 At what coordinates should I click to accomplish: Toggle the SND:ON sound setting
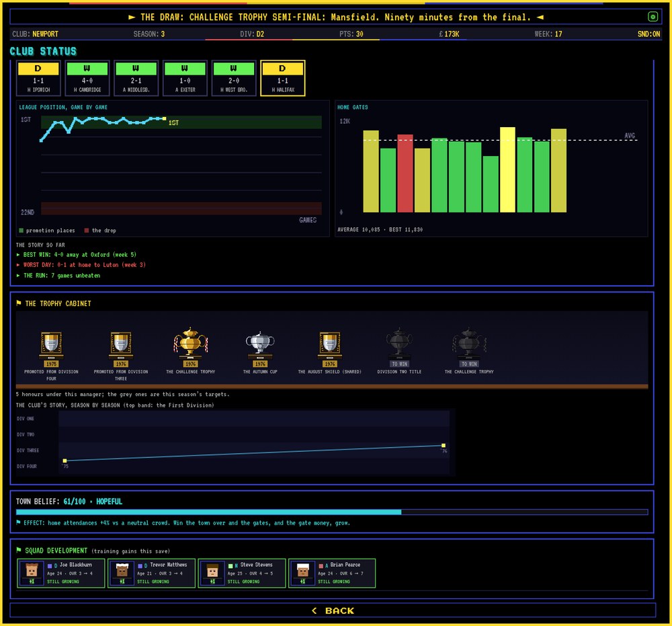click(648, 34)
